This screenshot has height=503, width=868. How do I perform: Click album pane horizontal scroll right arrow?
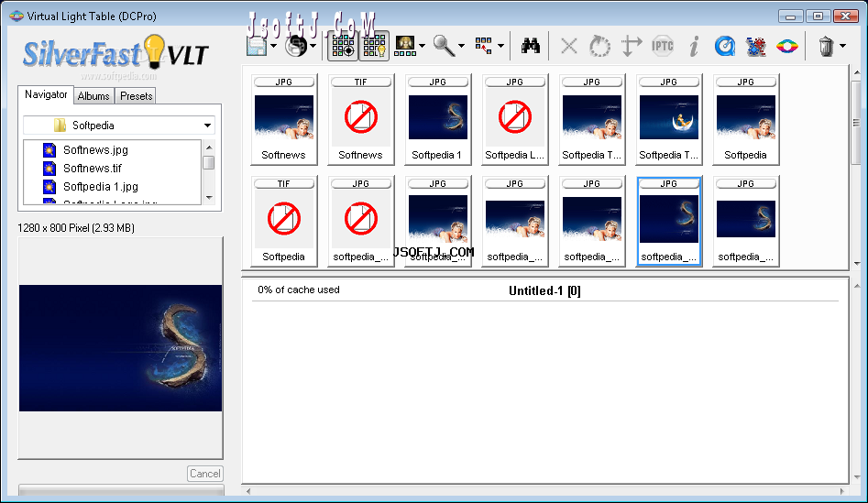pos(842,491)
